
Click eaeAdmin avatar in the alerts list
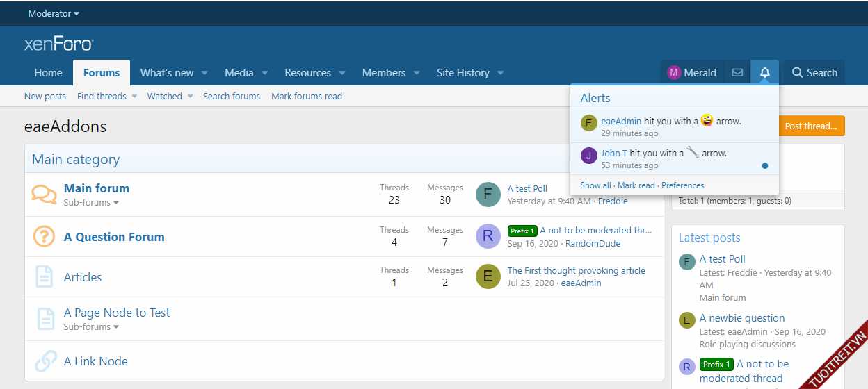[x=589, y=124]
